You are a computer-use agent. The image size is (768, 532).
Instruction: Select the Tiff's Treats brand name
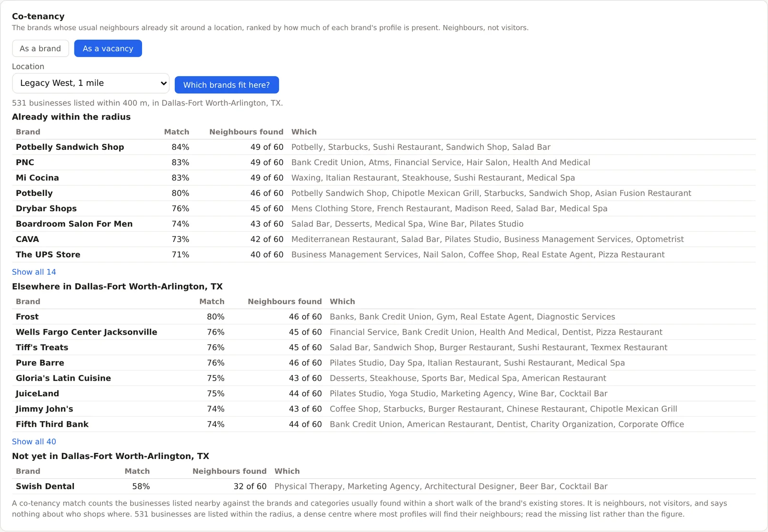click(42, 348)
